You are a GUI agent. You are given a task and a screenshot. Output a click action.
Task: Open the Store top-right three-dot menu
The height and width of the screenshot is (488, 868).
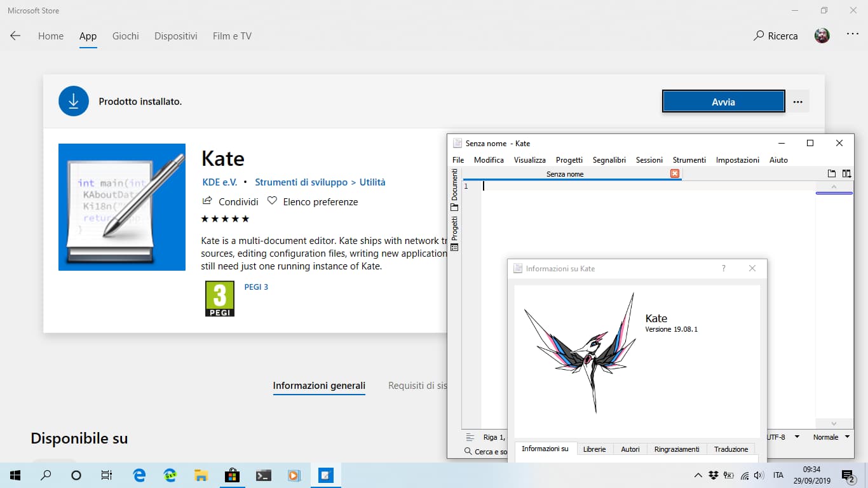(x=853, y=34)
